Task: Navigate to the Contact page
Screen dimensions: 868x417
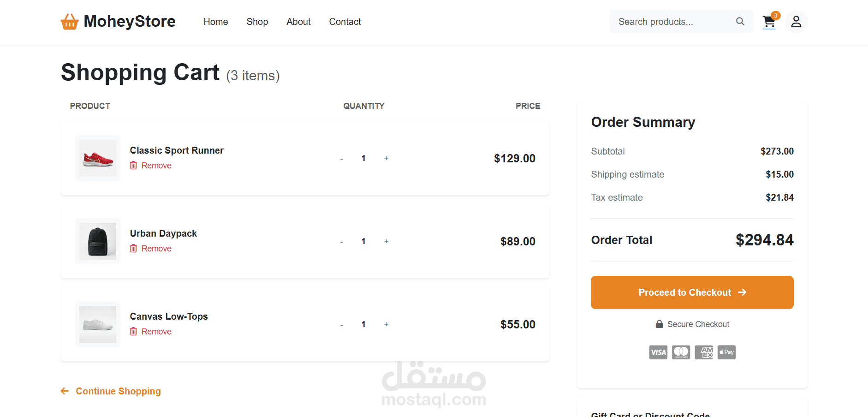Action: tap(345, 22)
